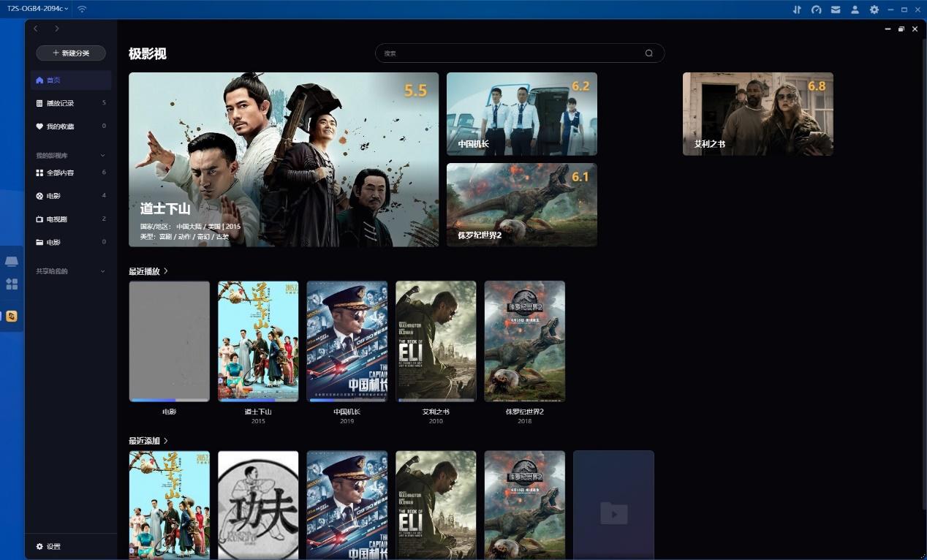Click the magnifier icon in the search bar

click(648, 53)
